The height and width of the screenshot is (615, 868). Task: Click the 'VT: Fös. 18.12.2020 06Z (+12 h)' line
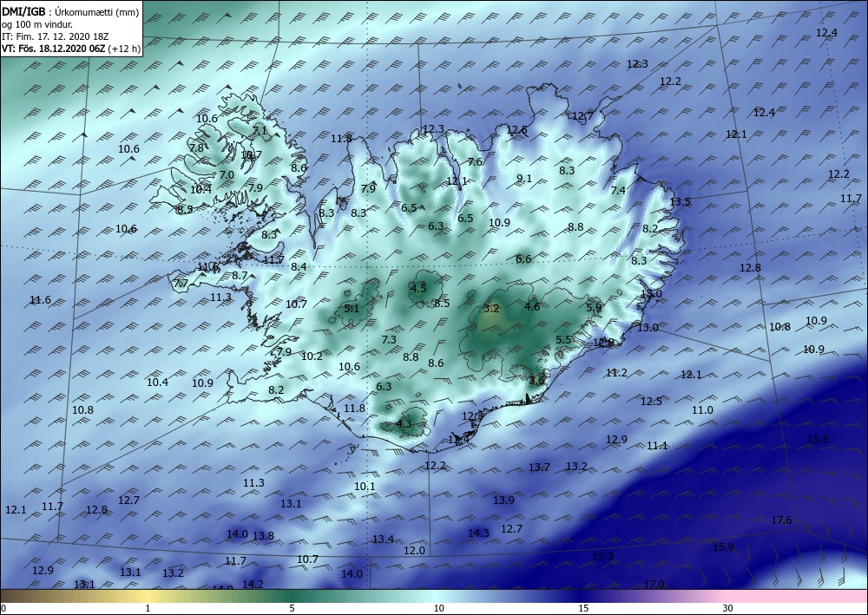71,48
